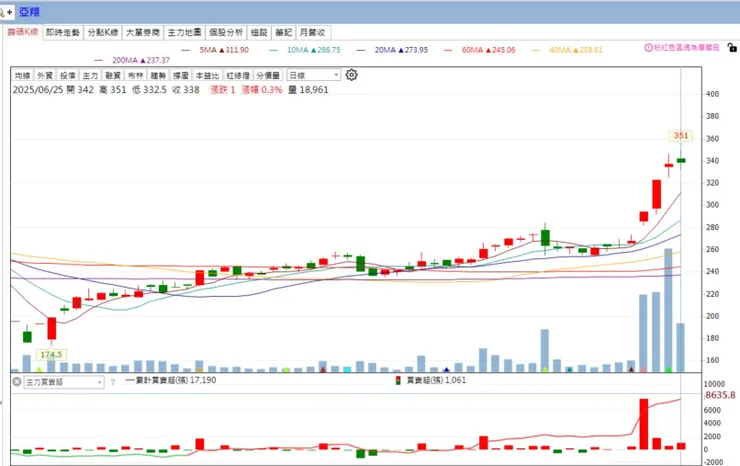Switch to the 即時走勢 tab
The height and width of the screenshot is (466, 740).
point(63,33)
